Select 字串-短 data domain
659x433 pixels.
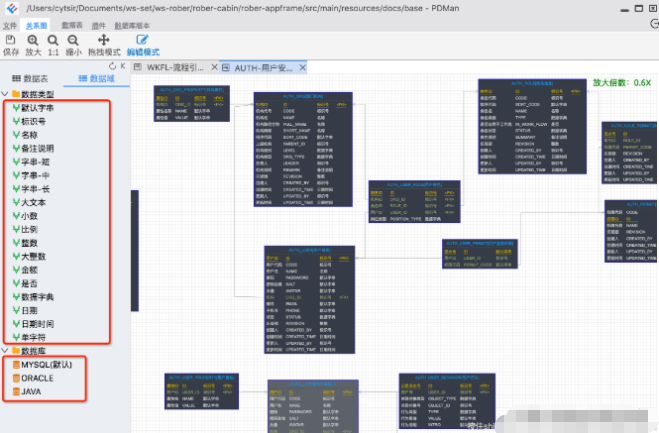click(x=32, y=162)
